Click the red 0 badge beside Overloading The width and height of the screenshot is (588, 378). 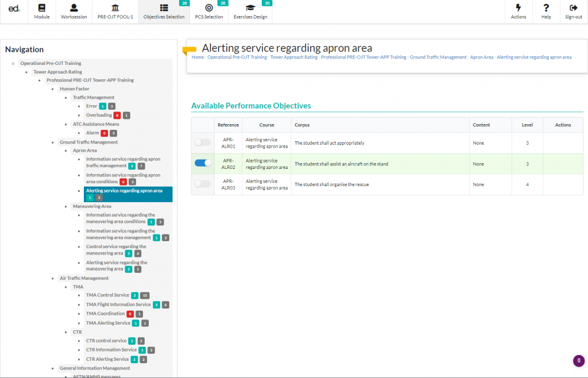click(117, 115)
